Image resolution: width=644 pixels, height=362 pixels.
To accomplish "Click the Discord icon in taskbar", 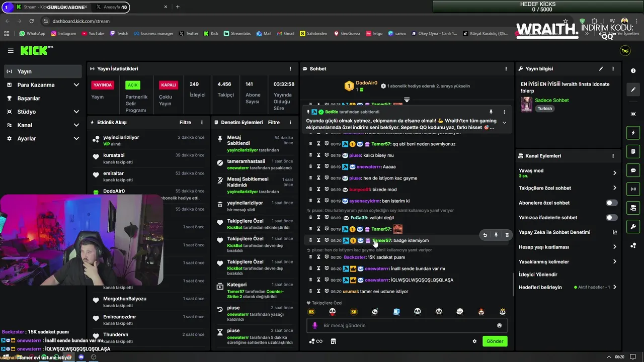I will (81, 357).
